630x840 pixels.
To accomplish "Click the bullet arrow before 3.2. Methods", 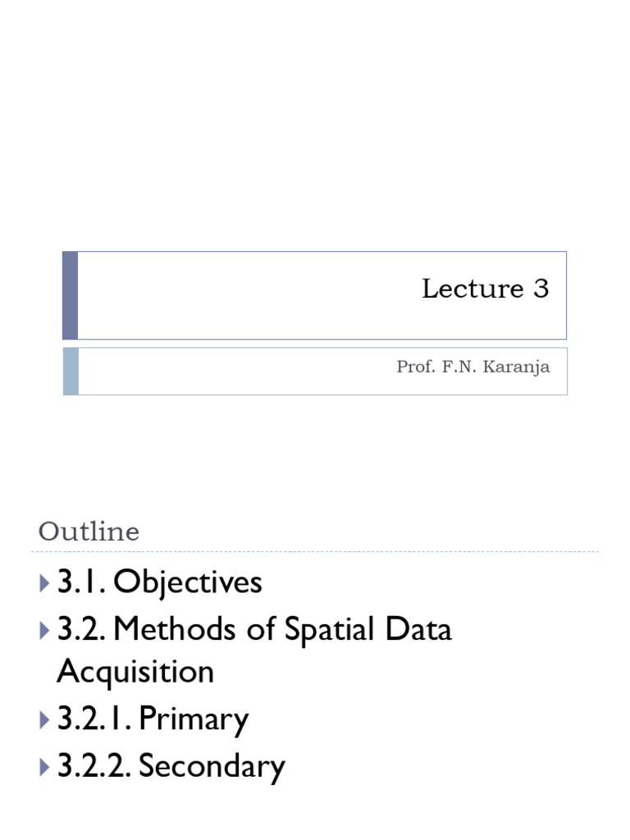I will click(44, 631).
